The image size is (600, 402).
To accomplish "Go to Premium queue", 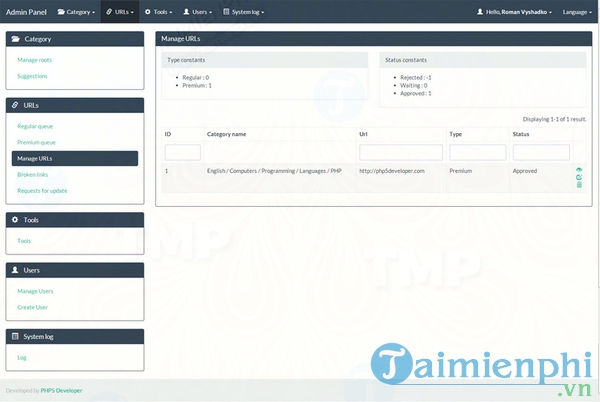I will point(36,142).
